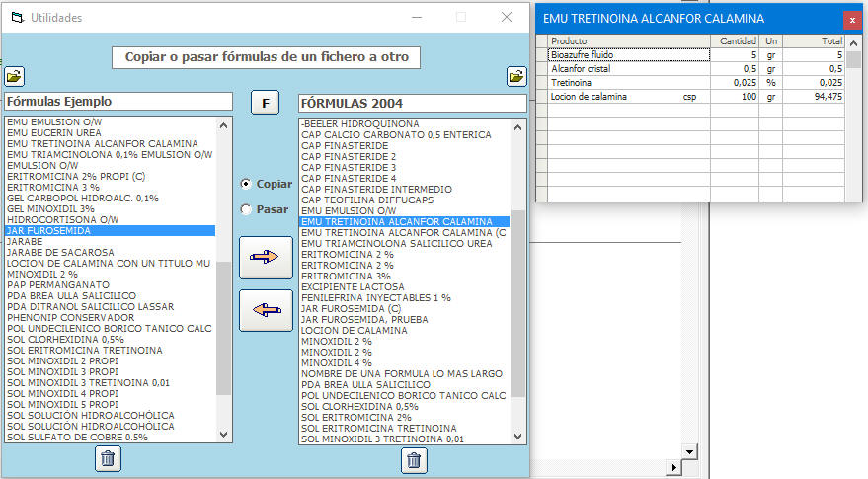Close the EMU TRETINOINA ALCANFOR CALAMINA popup
Screen dimensions: 868x479
click(852, 20)
